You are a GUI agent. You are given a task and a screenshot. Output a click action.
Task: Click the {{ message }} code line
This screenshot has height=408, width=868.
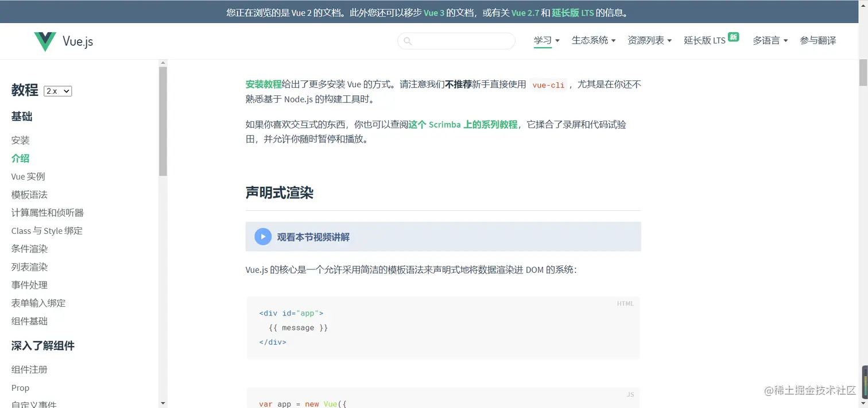[298, 328]
